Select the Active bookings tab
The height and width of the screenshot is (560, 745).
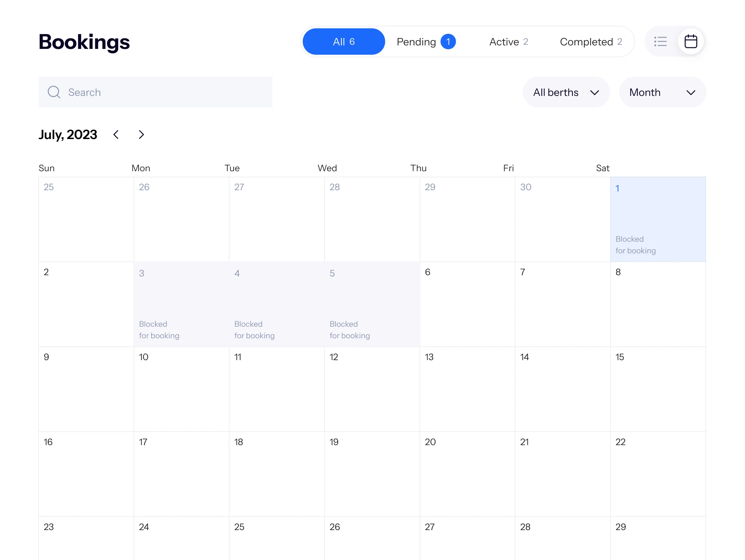[508, 42]
